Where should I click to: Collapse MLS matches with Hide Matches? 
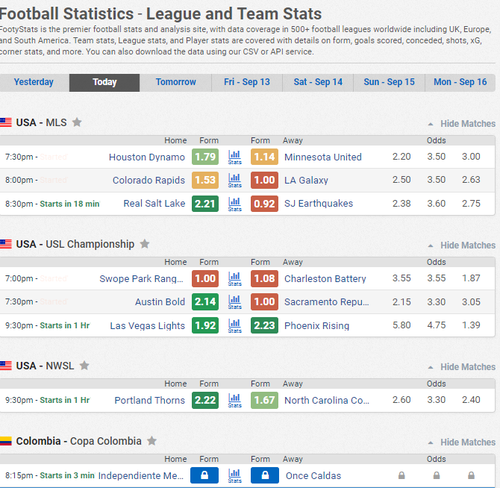point(462,124)
